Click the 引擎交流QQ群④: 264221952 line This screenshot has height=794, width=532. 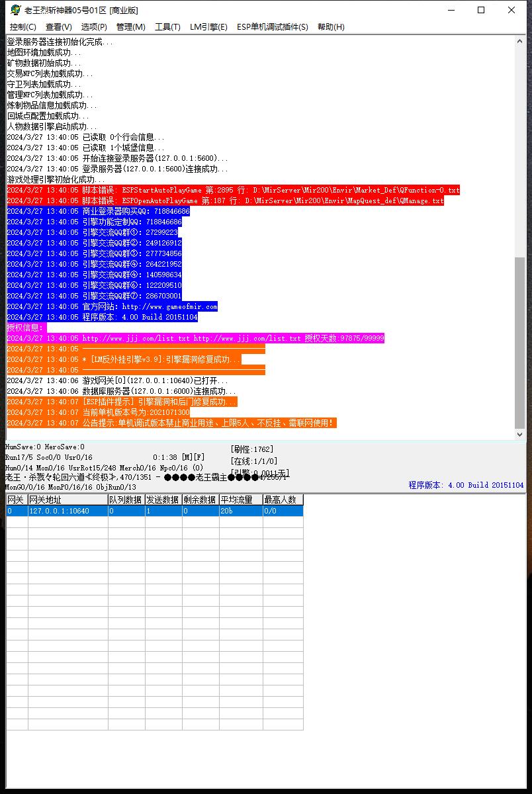coord(94,264)
